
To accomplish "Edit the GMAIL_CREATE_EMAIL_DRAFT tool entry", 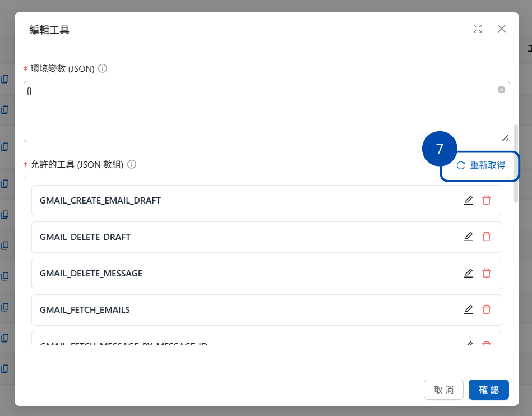I will tap(469, 200).
